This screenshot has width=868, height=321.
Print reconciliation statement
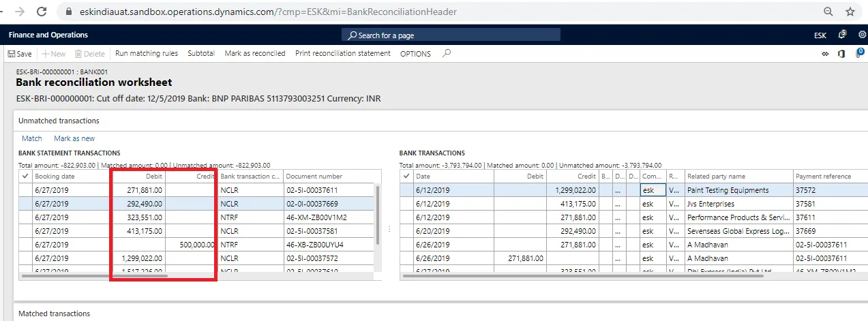pyautogui.click(x=343, y=53)
